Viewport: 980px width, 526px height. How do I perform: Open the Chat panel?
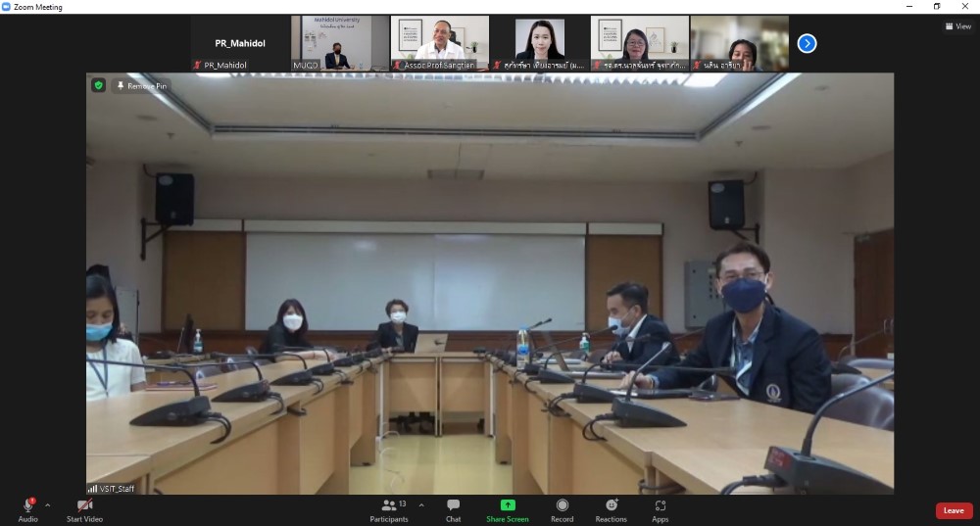click(453, 505)
